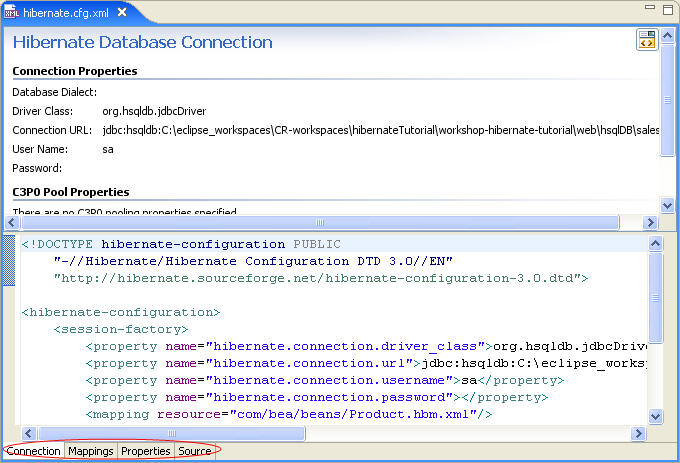Click the jdbc:hsqldb connection URL value
This screenshot has width=680, height=463.
(381, 130)
